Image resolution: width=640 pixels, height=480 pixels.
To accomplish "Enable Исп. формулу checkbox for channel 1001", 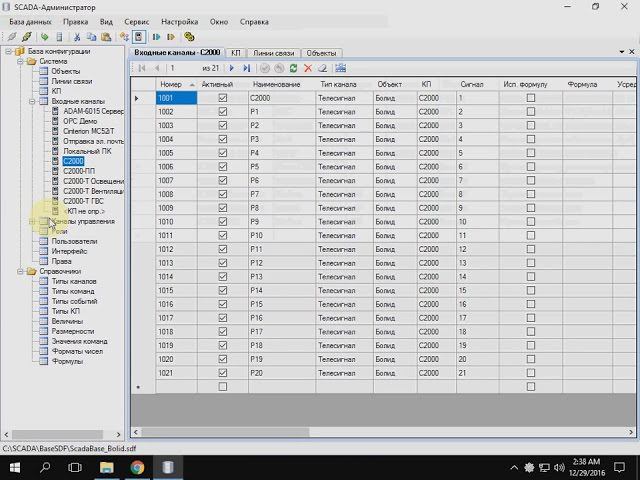I will 531,99.
